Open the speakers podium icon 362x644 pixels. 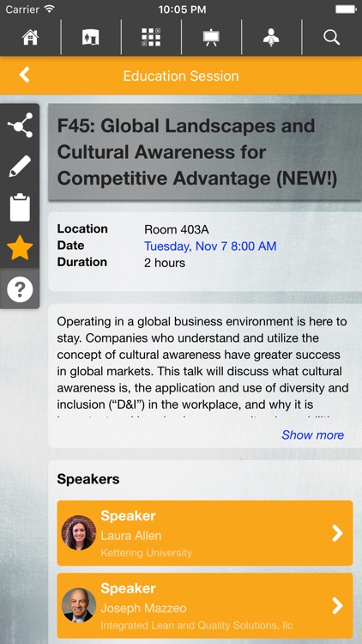click(271, 38)
